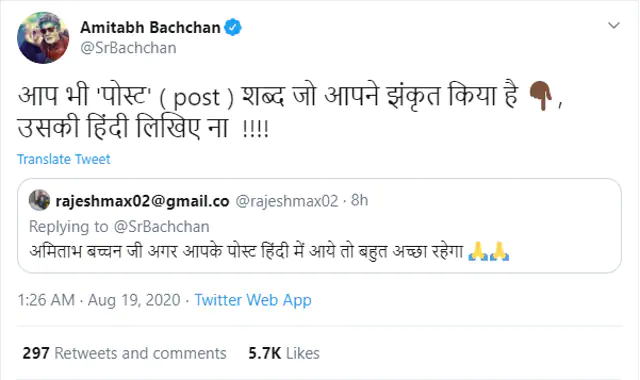640x380 pixels.
Task: Click the Translate Tweet link
Action: point(64,159)
